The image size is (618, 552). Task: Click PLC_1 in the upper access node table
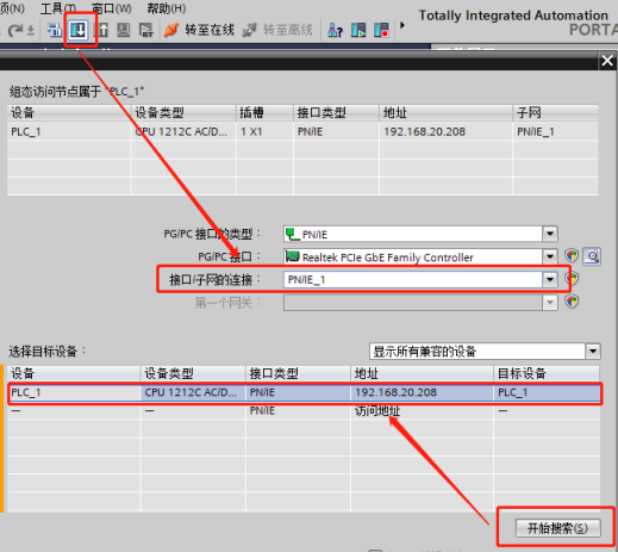pos(26,132)
